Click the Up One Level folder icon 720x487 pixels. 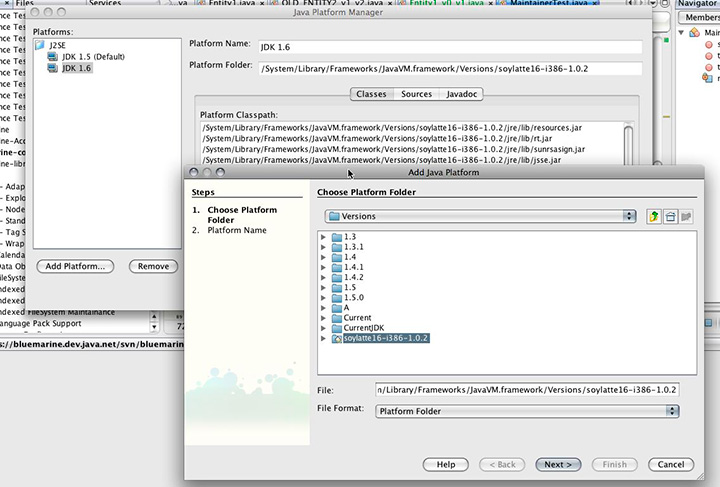tap(654, 216)
